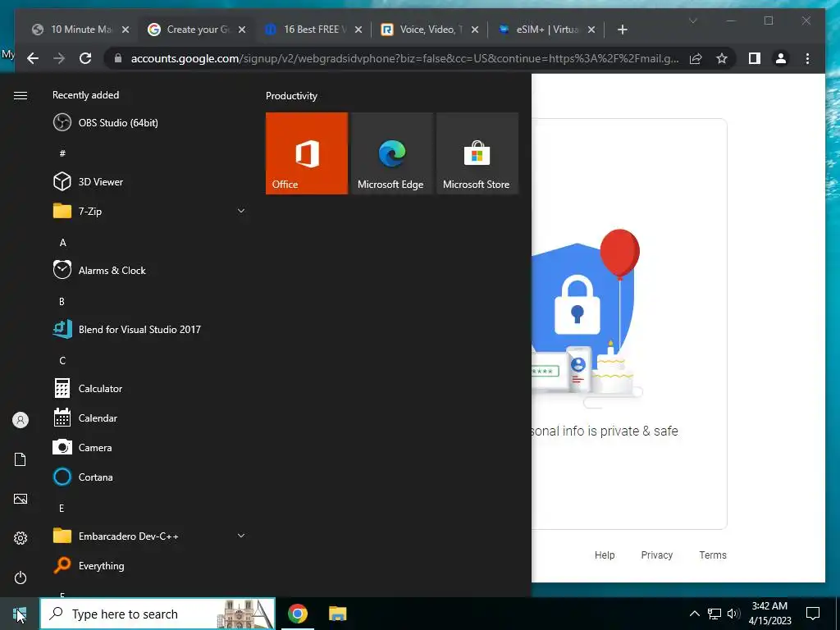The image size is (840, 630).
Task: Close the eSIM+ tab
Action: pyautogui.click(x=591, y=30)
